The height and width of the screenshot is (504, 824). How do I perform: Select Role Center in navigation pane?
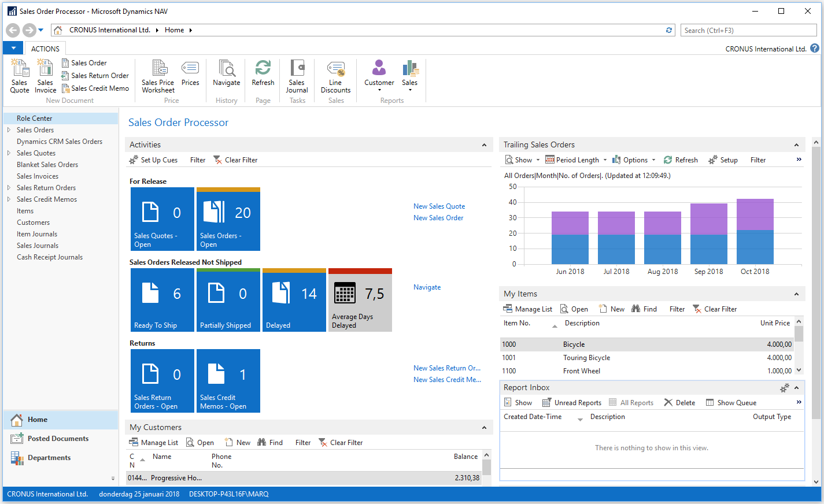(61, 118)
